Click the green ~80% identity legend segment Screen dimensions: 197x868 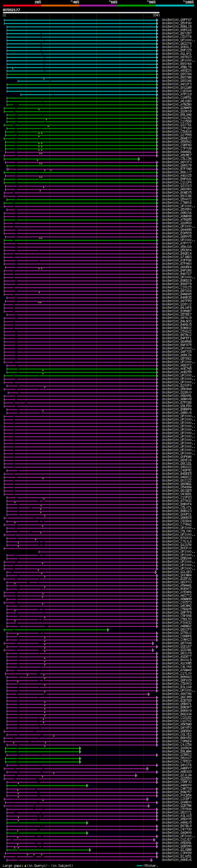[x=137, y=6]
